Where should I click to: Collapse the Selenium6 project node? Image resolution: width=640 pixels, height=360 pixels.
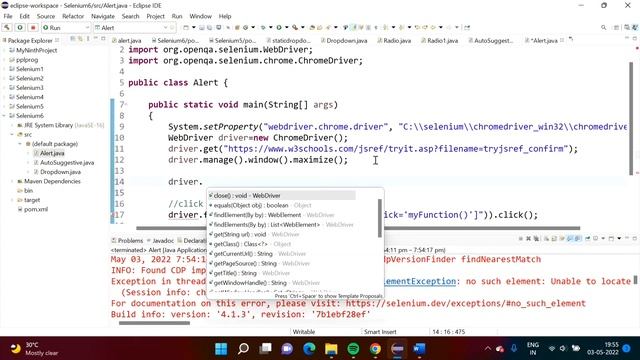click(4, 116)
